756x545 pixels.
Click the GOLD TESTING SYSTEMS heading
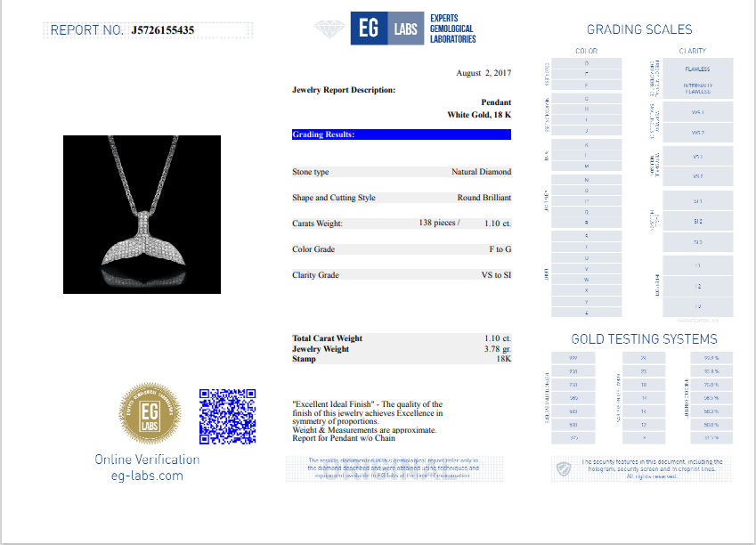click(x=644, y=339)
